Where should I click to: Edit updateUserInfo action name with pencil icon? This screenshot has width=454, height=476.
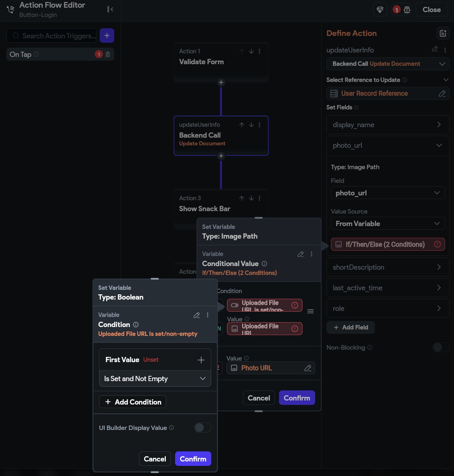pos(435,49)
